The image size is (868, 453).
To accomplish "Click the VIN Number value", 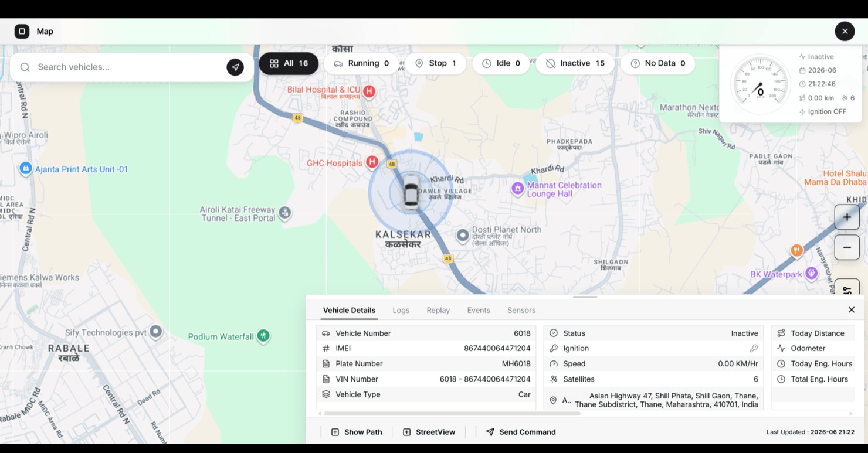I will pos(485,379).
